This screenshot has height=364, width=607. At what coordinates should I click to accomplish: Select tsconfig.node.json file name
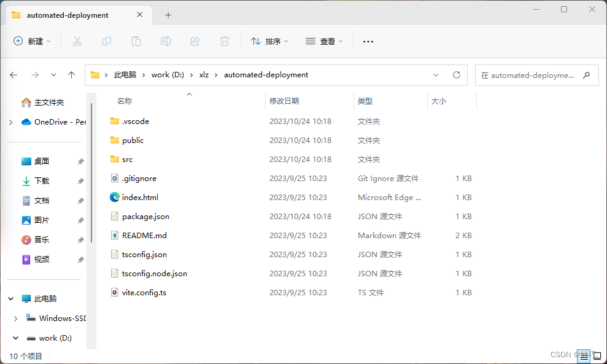[x=155, y=273]
